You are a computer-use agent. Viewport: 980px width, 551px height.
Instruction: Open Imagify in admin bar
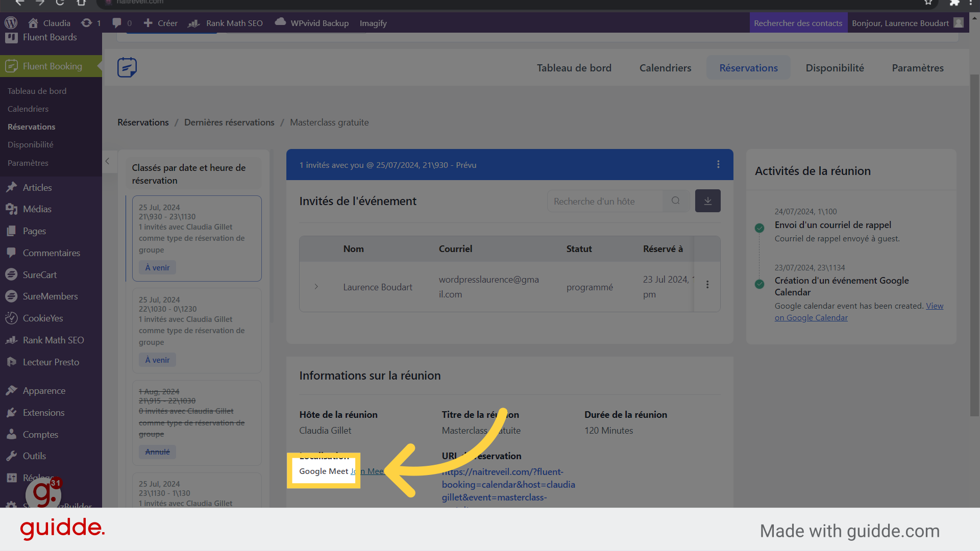click(x=373, y=23)
